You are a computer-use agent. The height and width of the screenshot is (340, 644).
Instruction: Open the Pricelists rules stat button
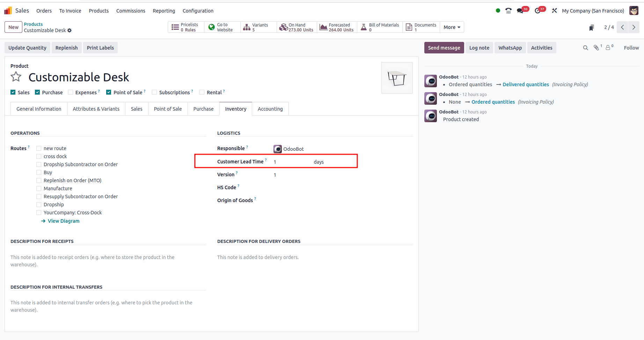[186, 27]
